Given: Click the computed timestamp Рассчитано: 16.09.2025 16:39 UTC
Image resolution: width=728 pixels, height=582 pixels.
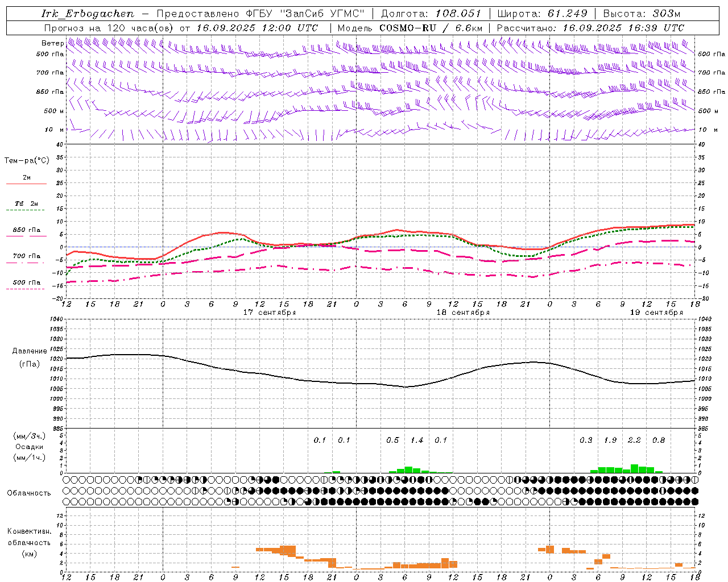Looking at the screenshot, I should [590, 28].
